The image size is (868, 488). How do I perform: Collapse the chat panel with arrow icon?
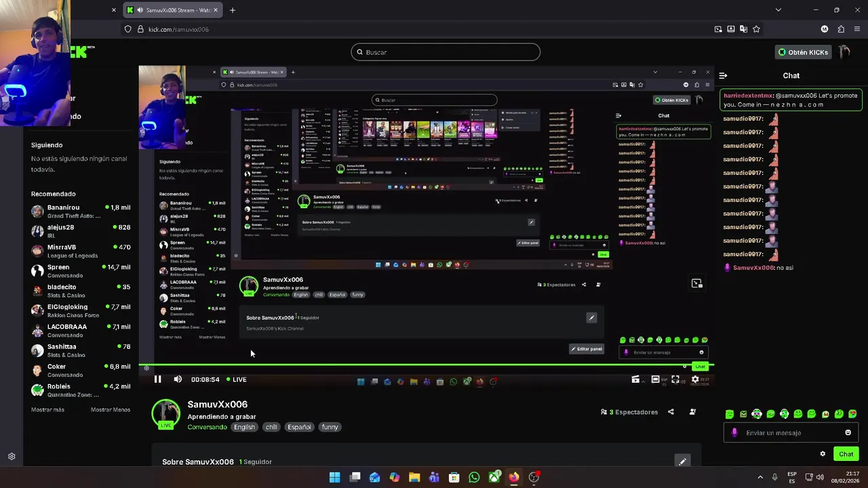pyautogui.click(x=723, y=76)
